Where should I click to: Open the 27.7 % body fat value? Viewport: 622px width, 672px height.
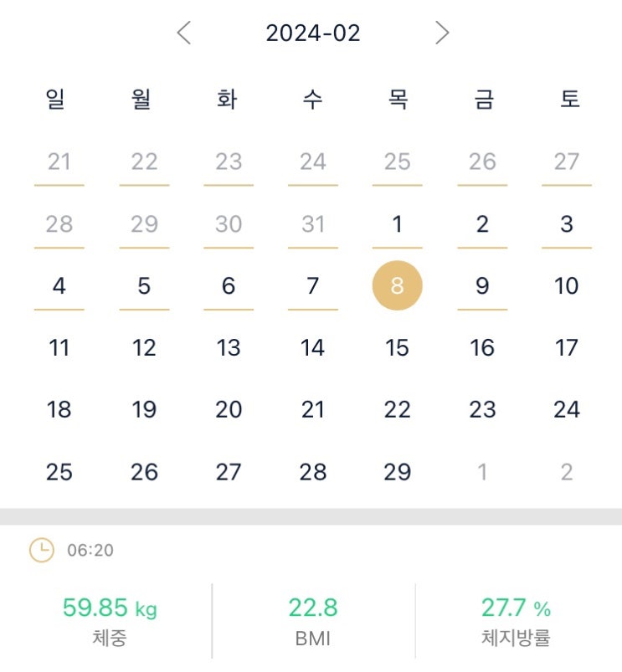point(516,608)
